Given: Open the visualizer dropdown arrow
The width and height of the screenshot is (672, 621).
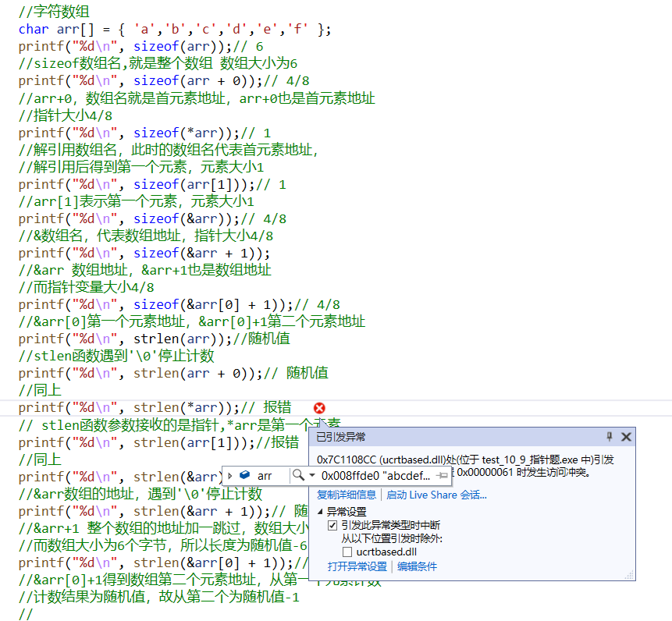Looking at the screenshot, I should click(312, 475).
